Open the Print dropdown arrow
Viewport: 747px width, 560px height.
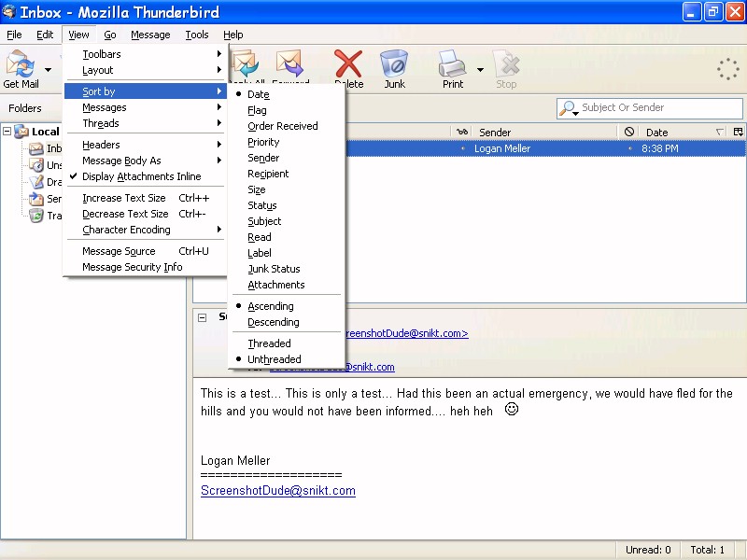480,70
